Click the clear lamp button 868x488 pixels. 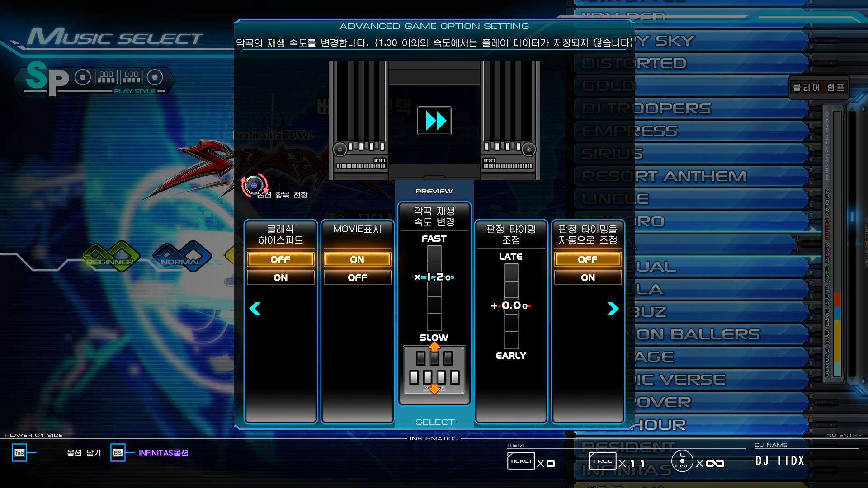[x=818, y=88]
